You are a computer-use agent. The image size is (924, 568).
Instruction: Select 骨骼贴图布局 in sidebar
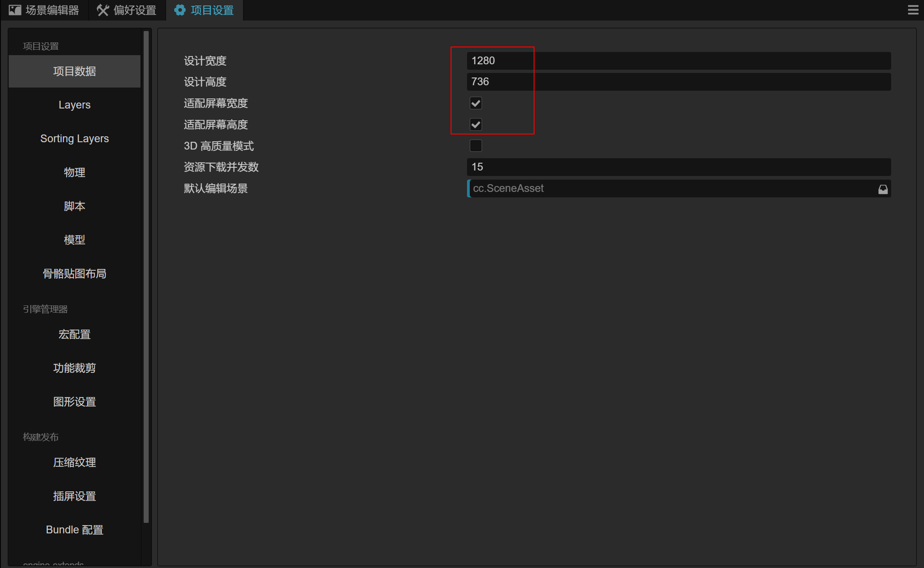coord(75,273)
